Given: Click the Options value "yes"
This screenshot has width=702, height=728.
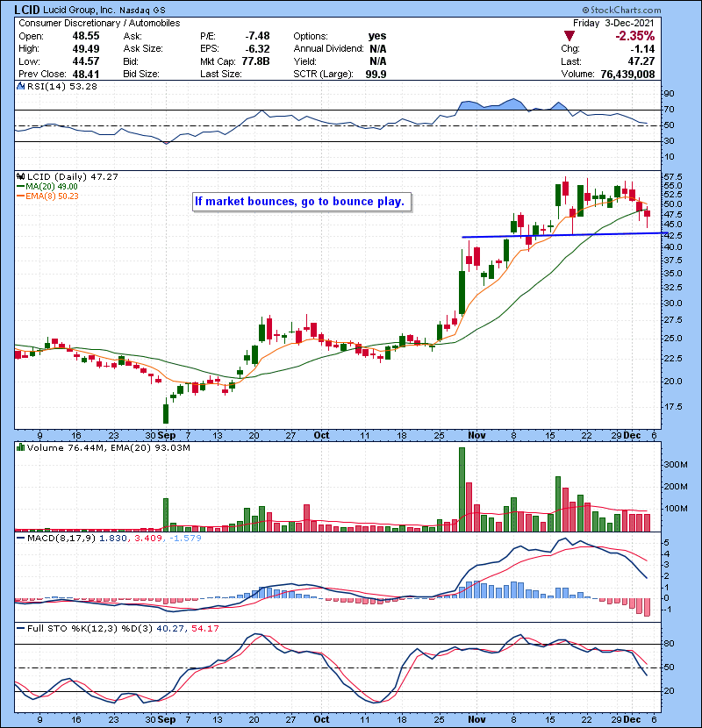Looking at the screenshot, I should point(377,36).
